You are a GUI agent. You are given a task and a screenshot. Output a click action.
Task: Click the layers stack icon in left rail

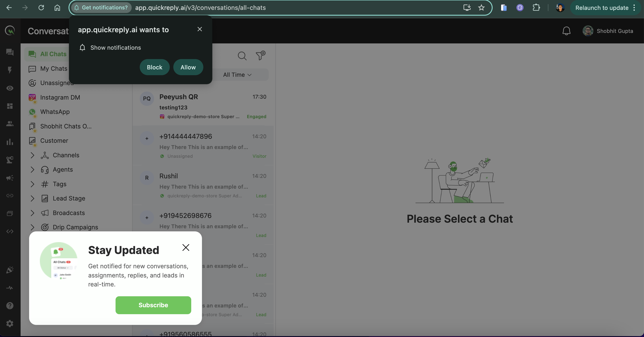click(10, 213)
